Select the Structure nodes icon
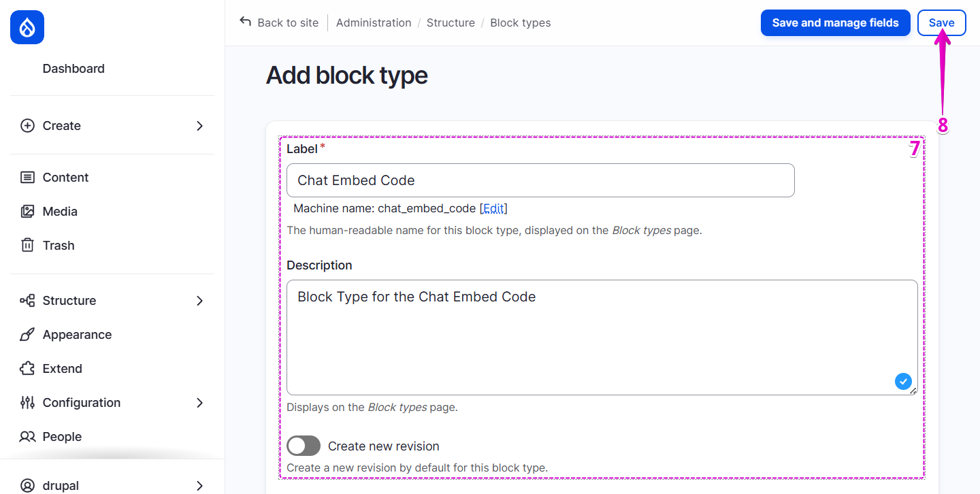 tap(27, 300)
